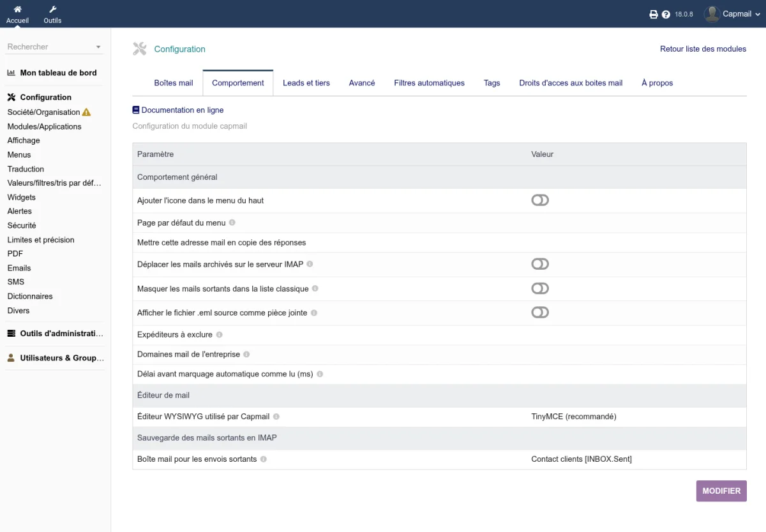This screenshot has width=766, height=532.
Task: Open the Outils wrench menu
Action: (x=53, y=10)
